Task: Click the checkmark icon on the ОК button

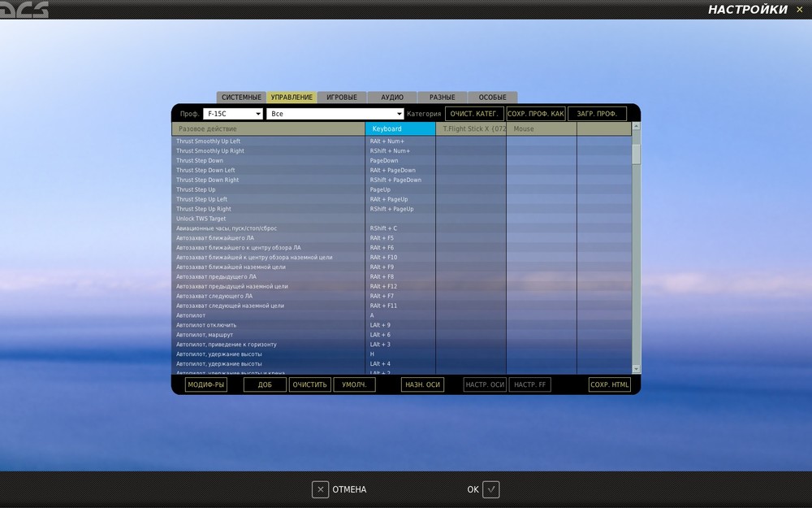Action: (x=491, y=488)
